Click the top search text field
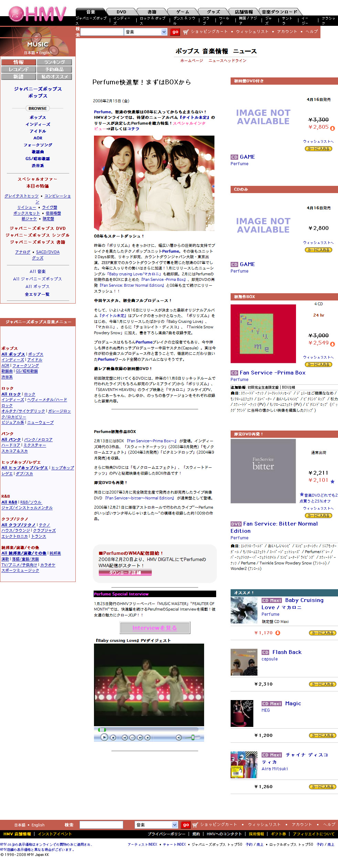 [102, 32]
